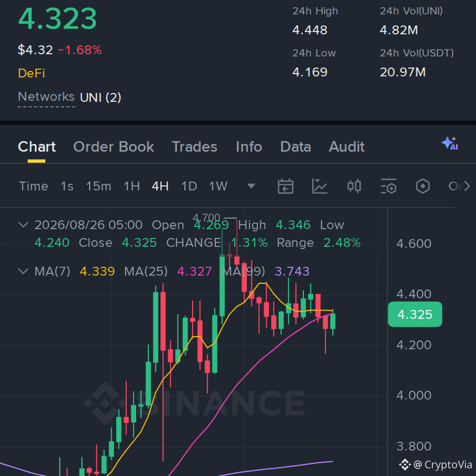Click the UNI (2) networks value
Image resolution: width=476 pixels, height=476 pixels.
100,97
